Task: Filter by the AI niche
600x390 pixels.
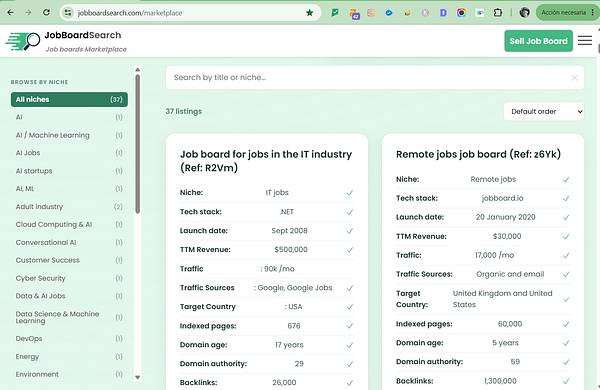Action: 69,117
